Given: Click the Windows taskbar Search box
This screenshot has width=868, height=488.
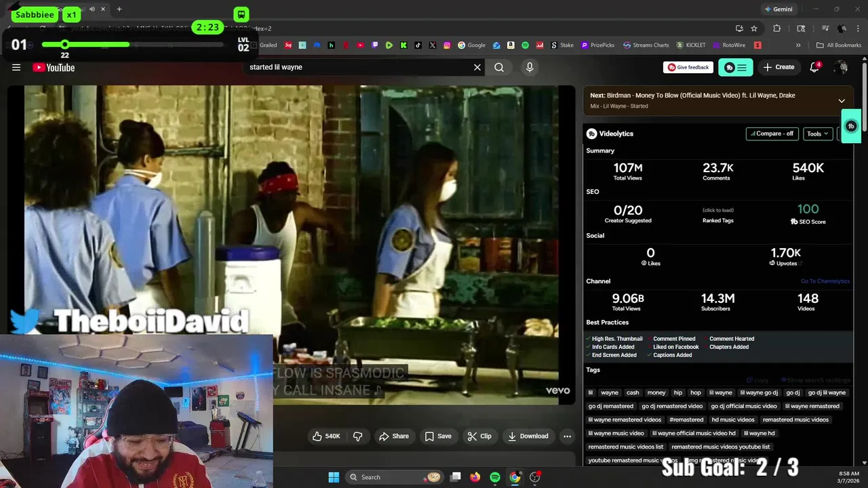Looking at the screenshot, I should pyautogui.click(x=396, y=477).
